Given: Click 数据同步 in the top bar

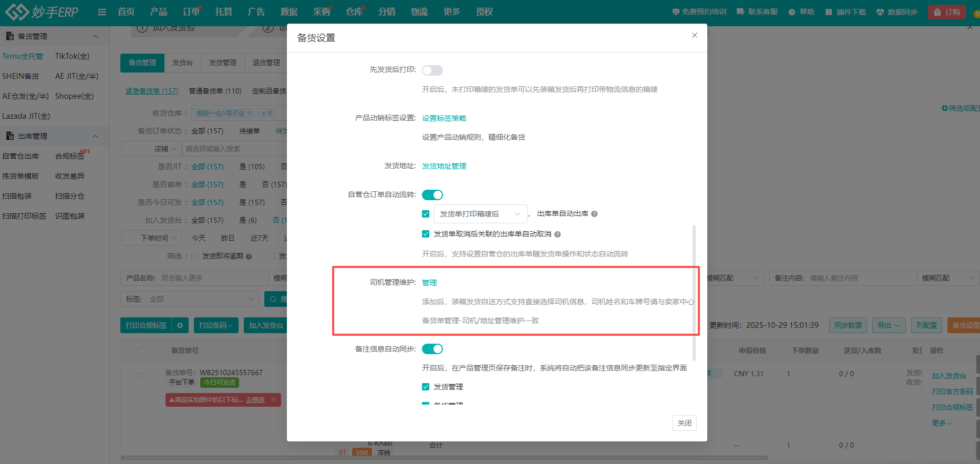Looking at the screenshot, I should [897, 12].
